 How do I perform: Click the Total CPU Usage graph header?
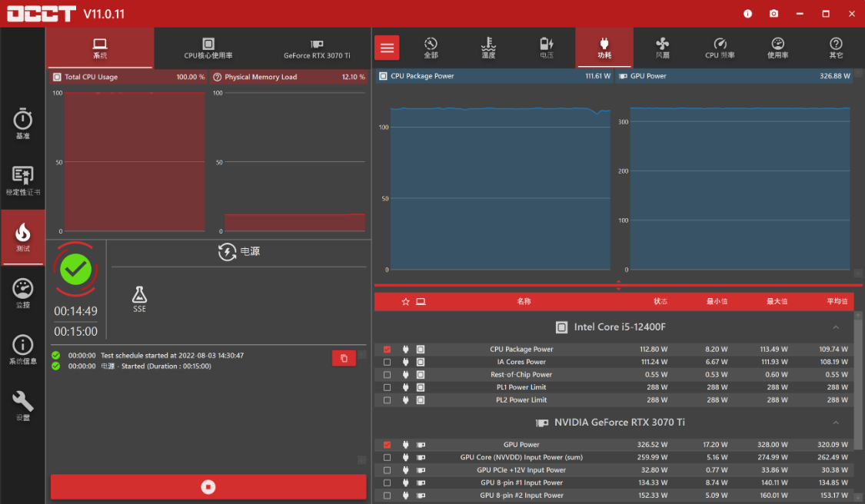[x=128, y=77]
